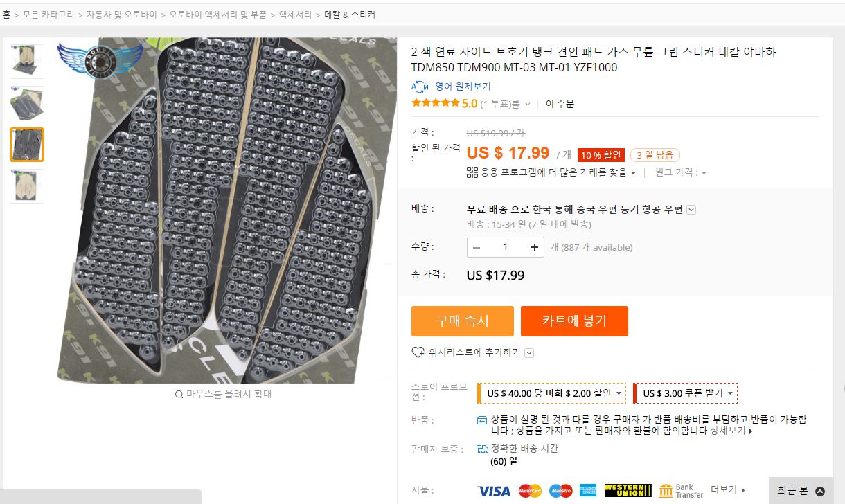Click the wishlist heart icon

(x=418, y=352)
